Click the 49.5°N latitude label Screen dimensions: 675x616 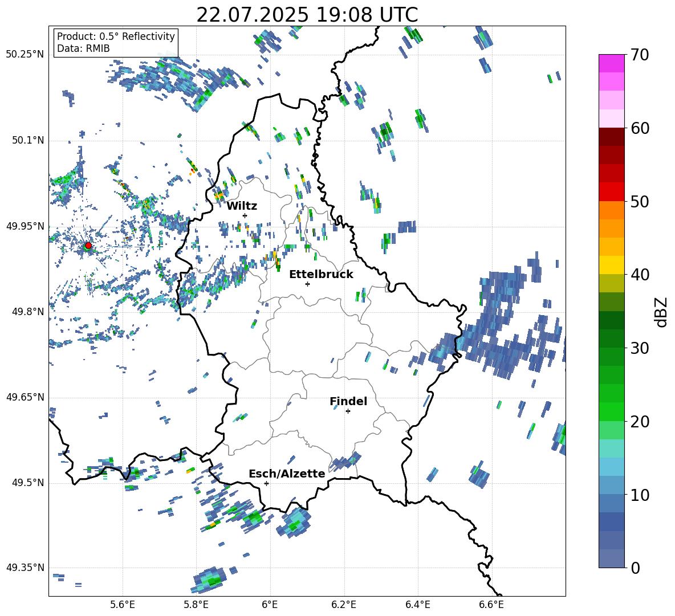pos(27,483)
